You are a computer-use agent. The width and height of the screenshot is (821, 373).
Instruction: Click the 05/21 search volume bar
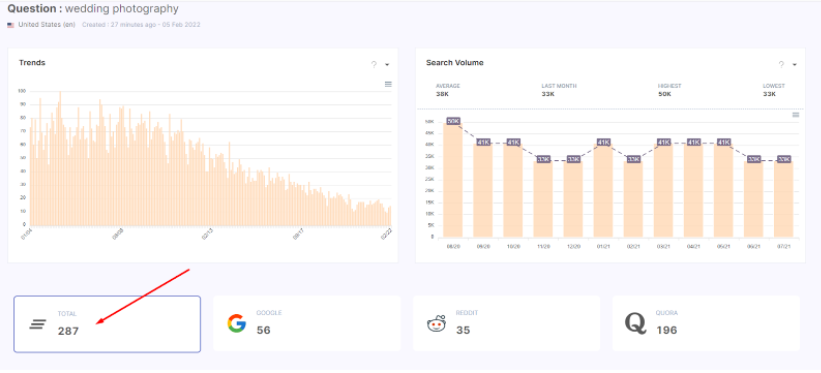(724, 190)
